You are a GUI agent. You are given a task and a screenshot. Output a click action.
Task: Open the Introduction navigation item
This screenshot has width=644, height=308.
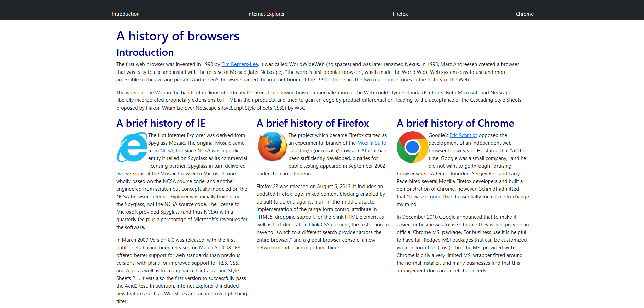coord(125,14)
